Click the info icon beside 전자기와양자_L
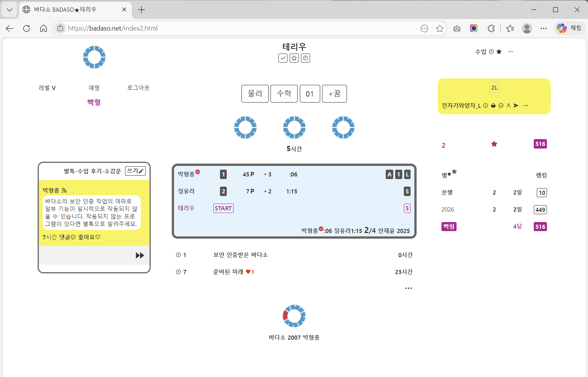 click(x=486, y=106)
